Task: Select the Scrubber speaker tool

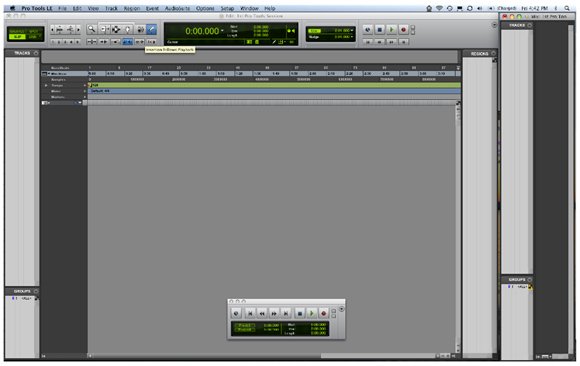Action: tap(141, 29)
